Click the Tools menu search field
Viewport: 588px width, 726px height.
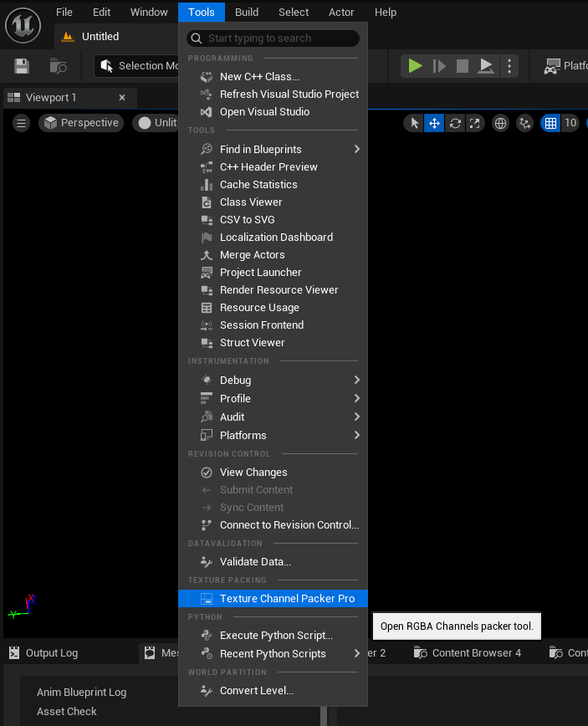(274, 38)
